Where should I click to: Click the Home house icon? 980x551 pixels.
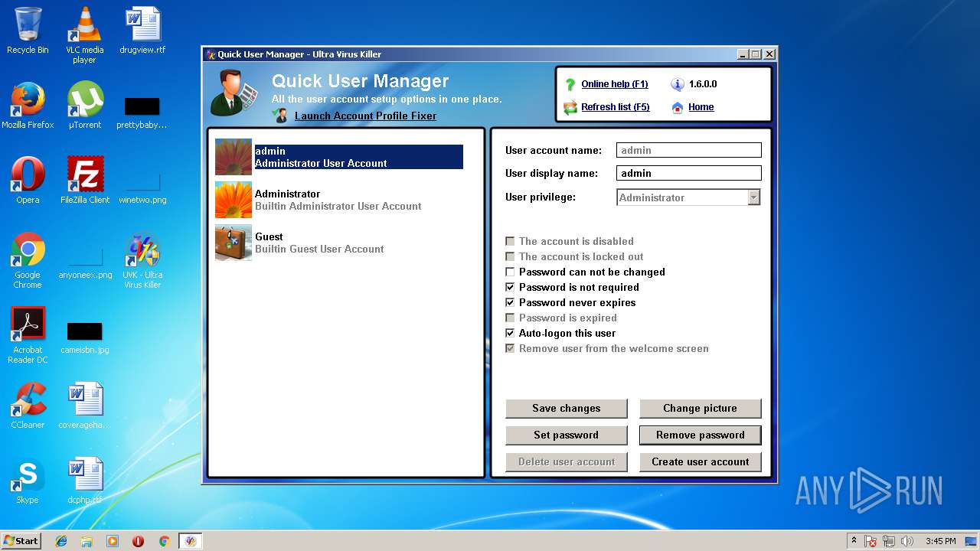pyautogui.click(x=677, y=107)
